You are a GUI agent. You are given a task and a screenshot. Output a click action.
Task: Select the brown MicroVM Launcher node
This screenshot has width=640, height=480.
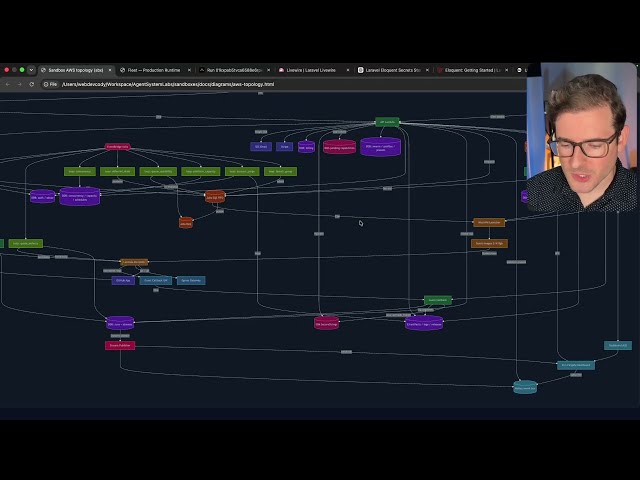[489, 222]
